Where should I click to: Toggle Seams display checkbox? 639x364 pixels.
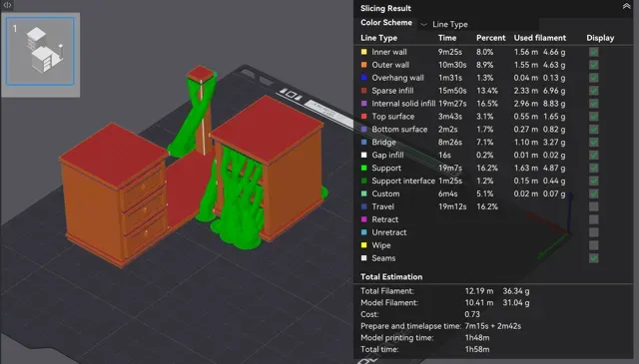pyautogui.click(x=594, y=258)
